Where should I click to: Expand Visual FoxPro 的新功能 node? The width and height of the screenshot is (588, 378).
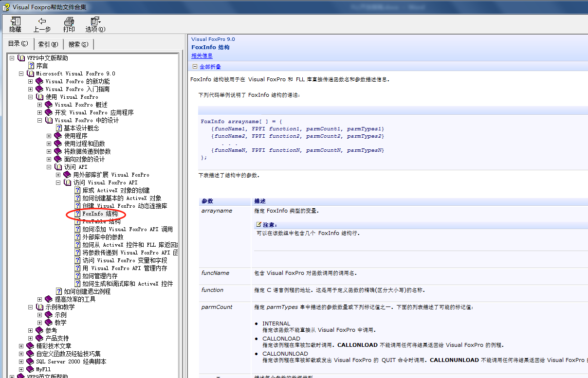[x=31, y=81]
